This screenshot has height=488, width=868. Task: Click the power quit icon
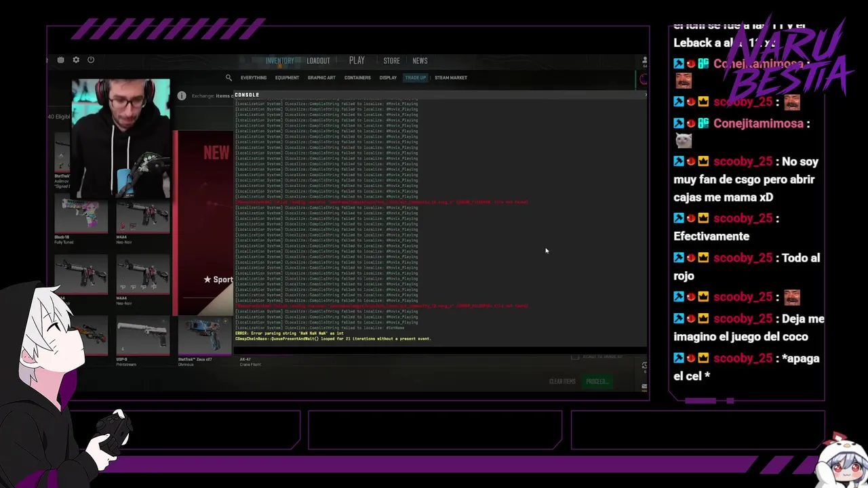pos(91,60)
